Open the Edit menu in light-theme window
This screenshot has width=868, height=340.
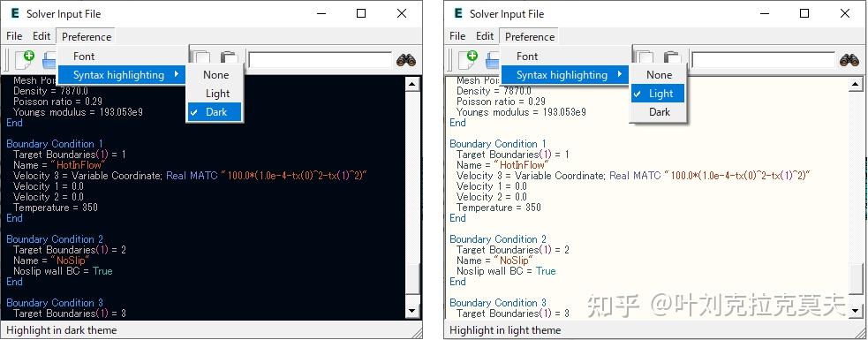pyautogui.click(x=485, y=36)
